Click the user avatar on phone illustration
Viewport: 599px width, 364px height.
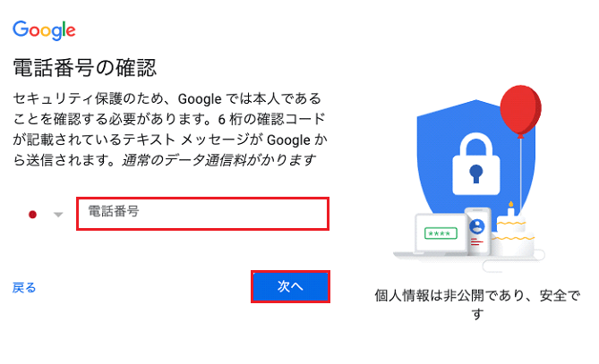click(x=477, y=226)
